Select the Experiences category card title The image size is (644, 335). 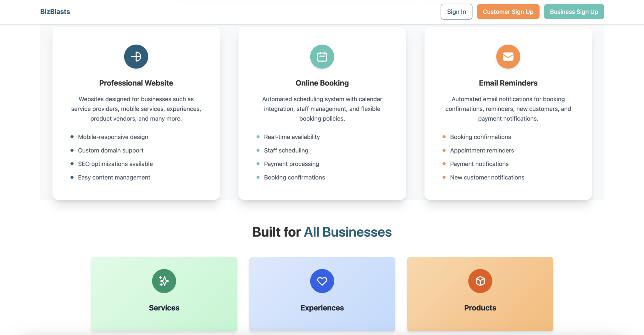[x=322, y=308]
